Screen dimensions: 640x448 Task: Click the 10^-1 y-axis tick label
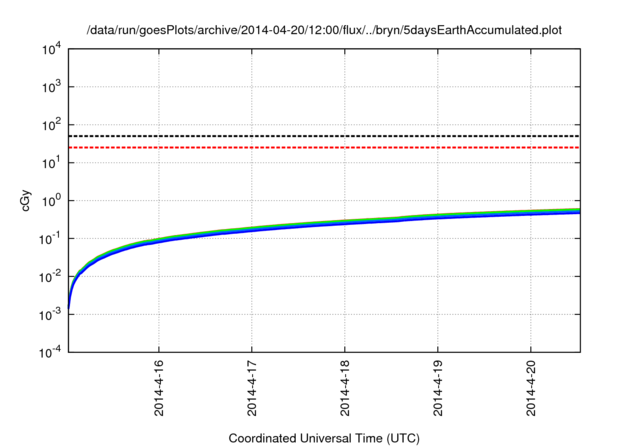click(x=50, y=239)
